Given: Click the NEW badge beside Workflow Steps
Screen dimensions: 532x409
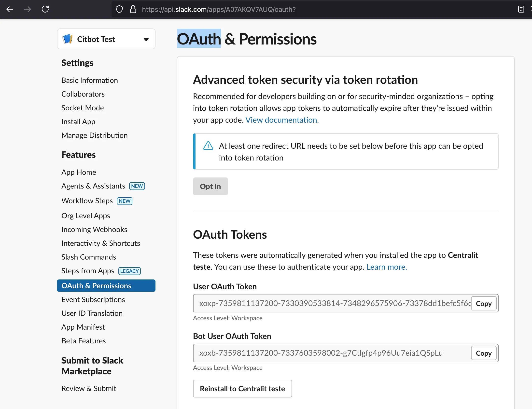Looking at the screenshot, I should point(125,201).
